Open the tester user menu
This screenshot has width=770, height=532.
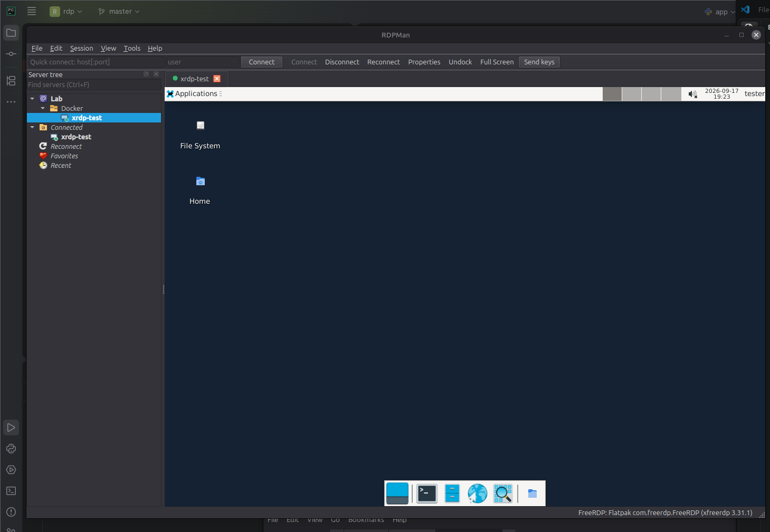pos(754,94)
